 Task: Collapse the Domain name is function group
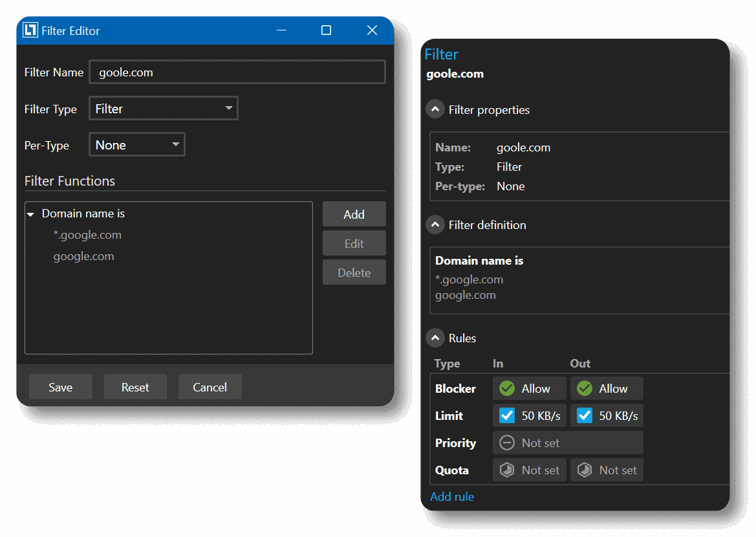click(x=30, y=214)
